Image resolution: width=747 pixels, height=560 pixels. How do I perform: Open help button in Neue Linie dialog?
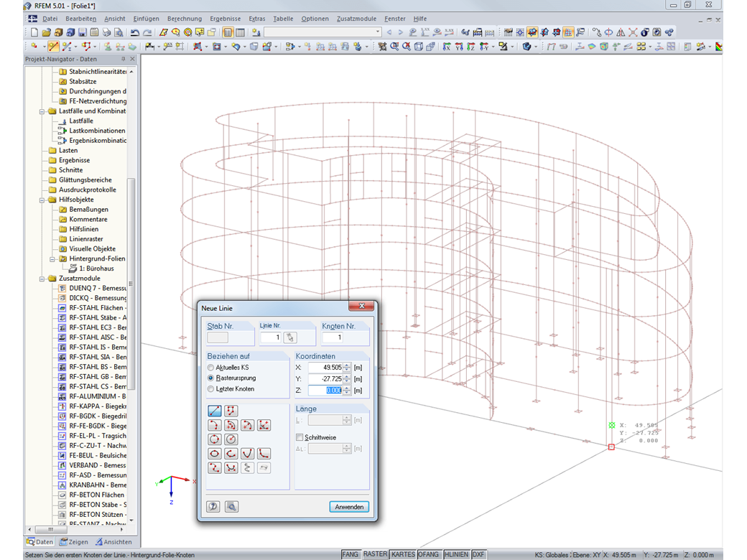(213, 507)
